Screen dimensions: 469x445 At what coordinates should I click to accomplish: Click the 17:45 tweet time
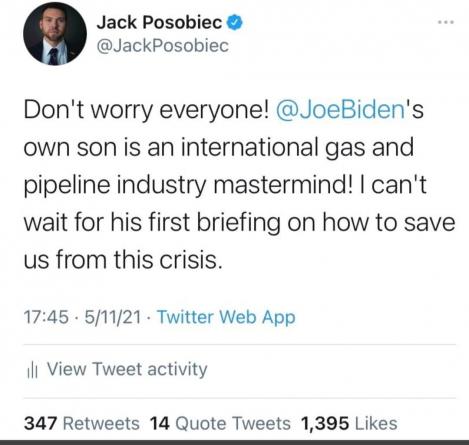pos(46,317)
